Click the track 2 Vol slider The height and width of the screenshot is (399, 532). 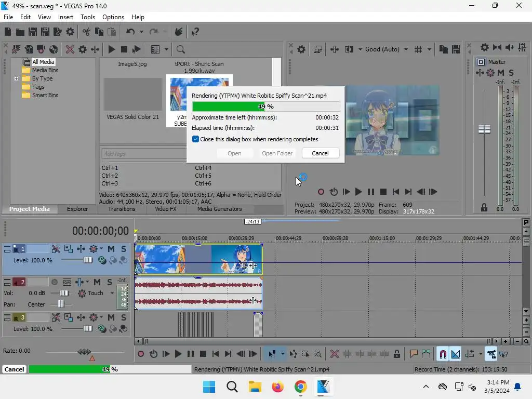click(64, 293)
